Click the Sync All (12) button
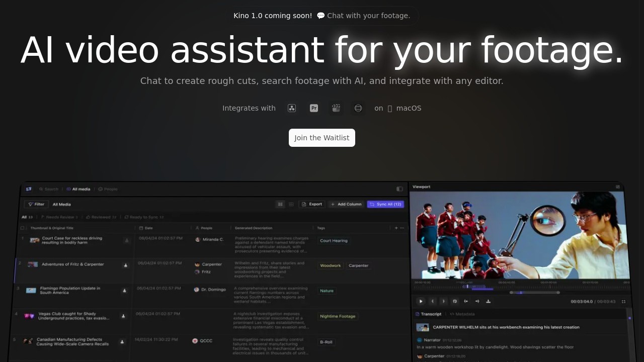 pyautogui.click(x=385, y=204)
